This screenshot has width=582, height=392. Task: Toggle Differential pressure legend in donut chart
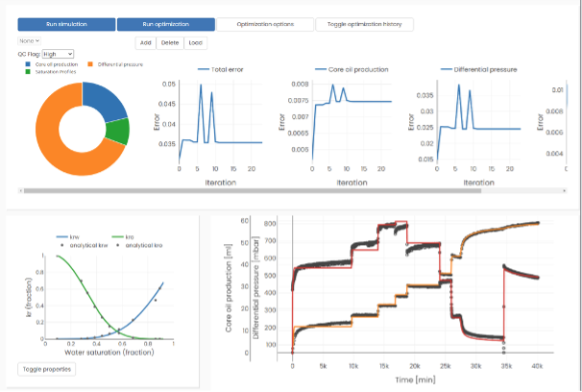115,64
